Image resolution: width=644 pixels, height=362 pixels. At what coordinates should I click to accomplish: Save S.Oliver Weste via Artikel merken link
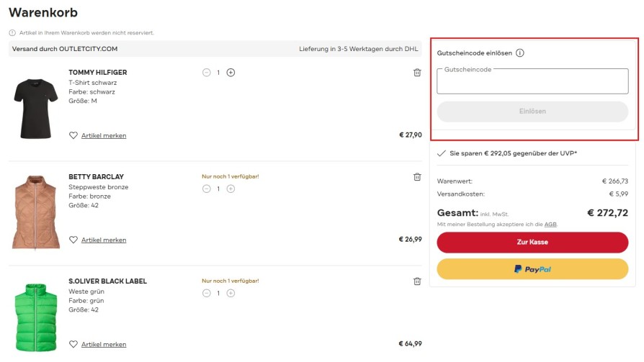(x=104, y=344)
